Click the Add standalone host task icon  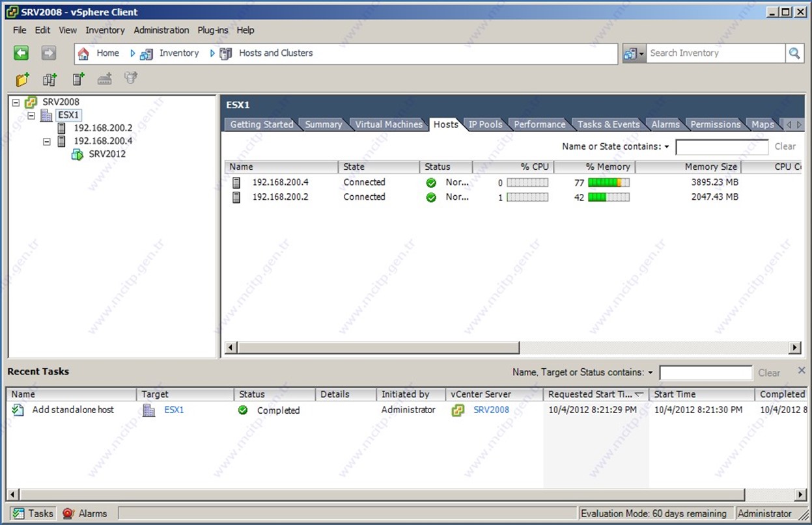click(x=18, y=410)
